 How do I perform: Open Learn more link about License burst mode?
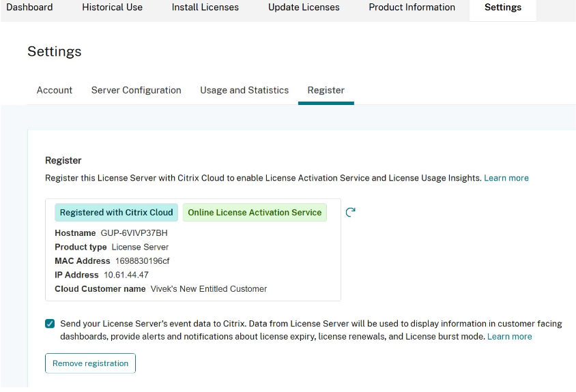pos(509,337)
